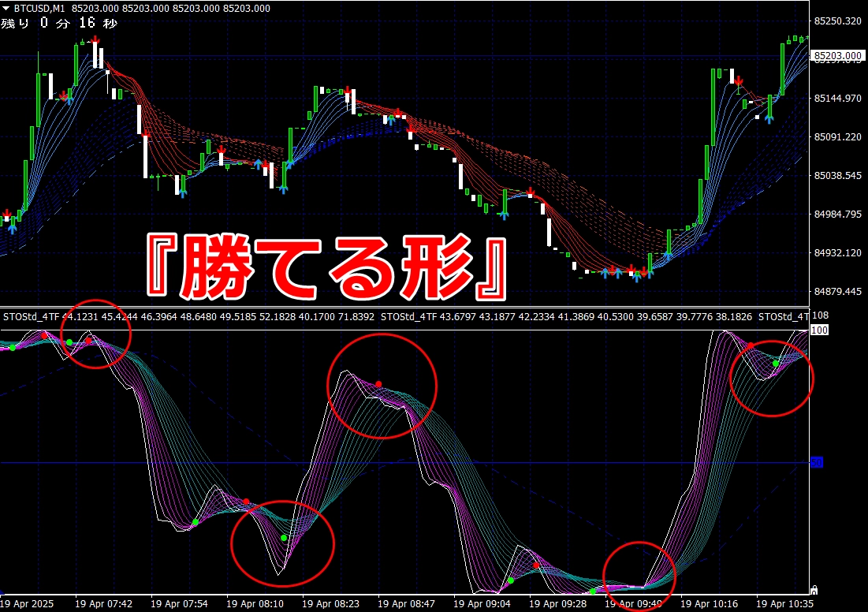Click the 108 scale value beside STOStd label
This screenshot has width=868, height=612.
click(x=820, y=315)
